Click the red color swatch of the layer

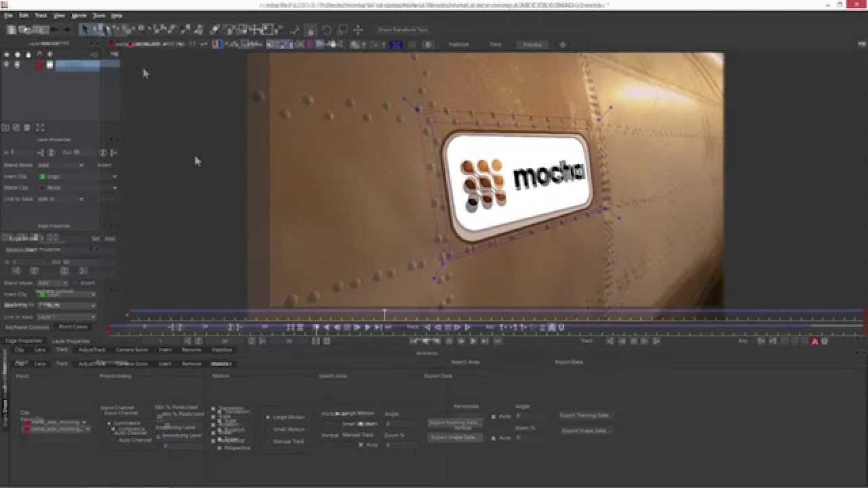coord(39,65)
